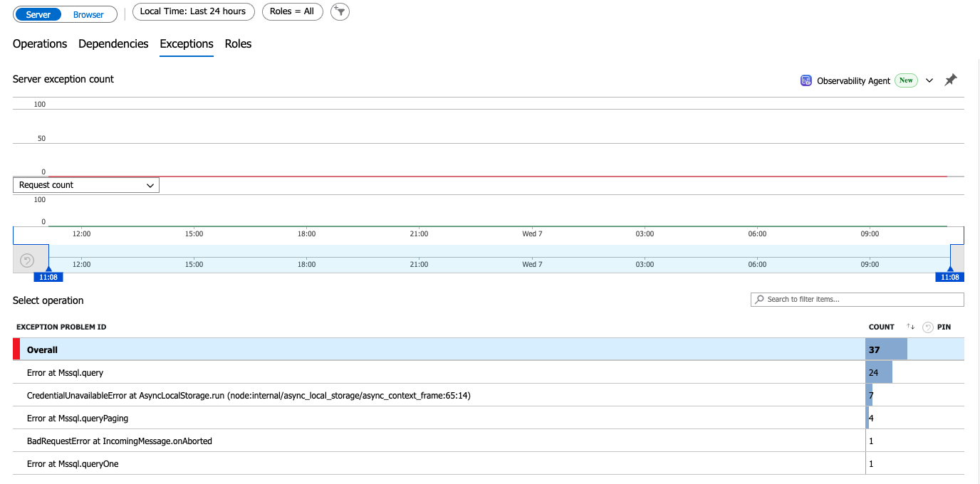Image resolution: width=980 pixels, height=484 pixels.
Task: Pin the Server exception count chart
Action: tap(951, 80)
